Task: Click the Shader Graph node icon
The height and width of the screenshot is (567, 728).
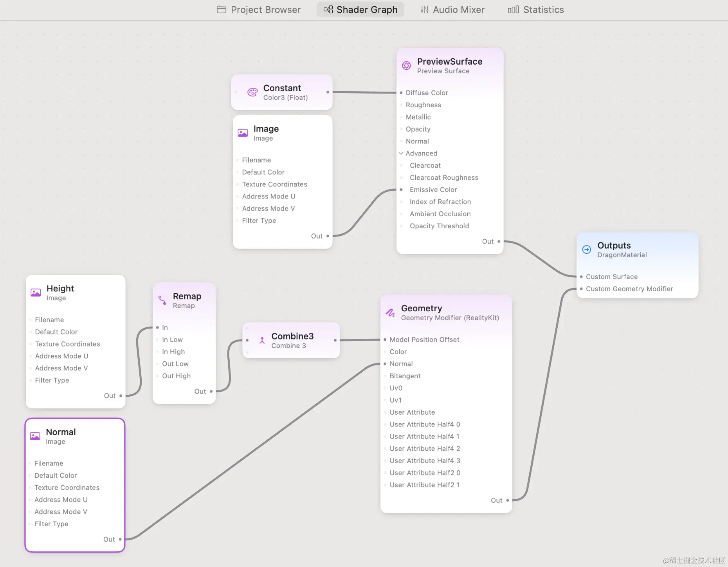Action: coord(328,9)
